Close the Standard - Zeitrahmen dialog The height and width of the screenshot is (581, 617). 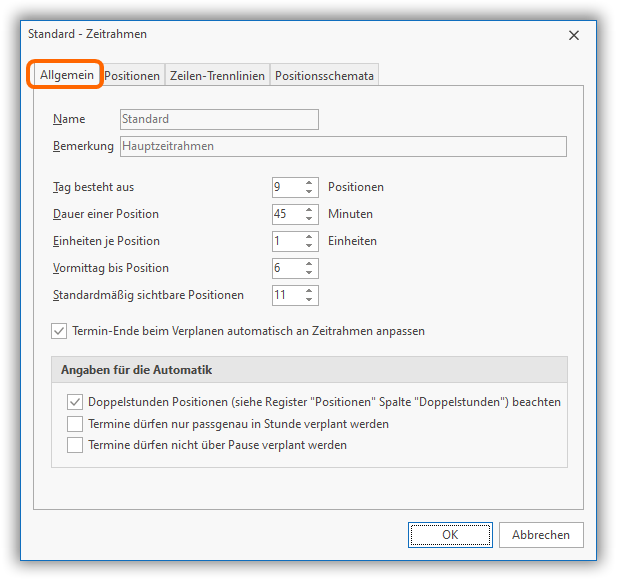pos(574,35)
